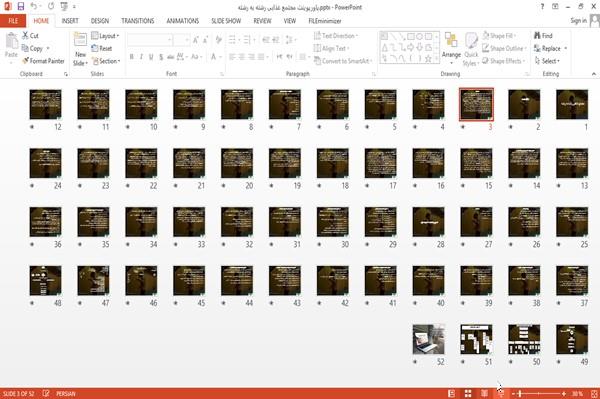The image size is (600, 399).
Task: Click the Sign in link
Action: [x=578, y=21]
